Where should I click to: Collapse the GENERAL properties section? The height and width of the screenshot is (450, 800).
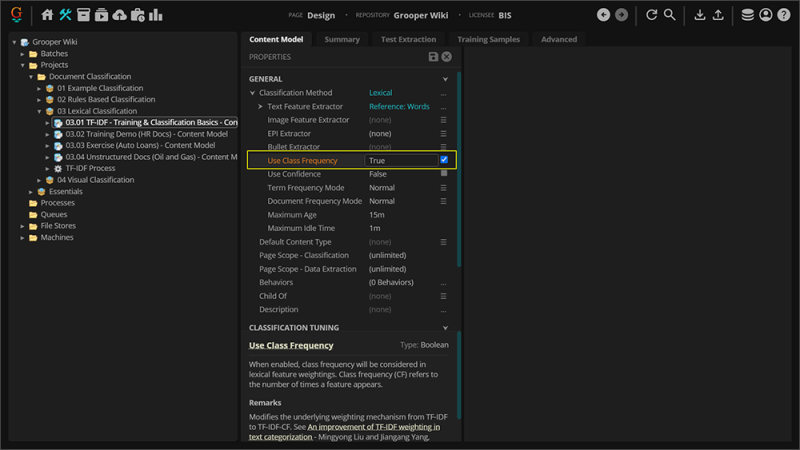446,79
